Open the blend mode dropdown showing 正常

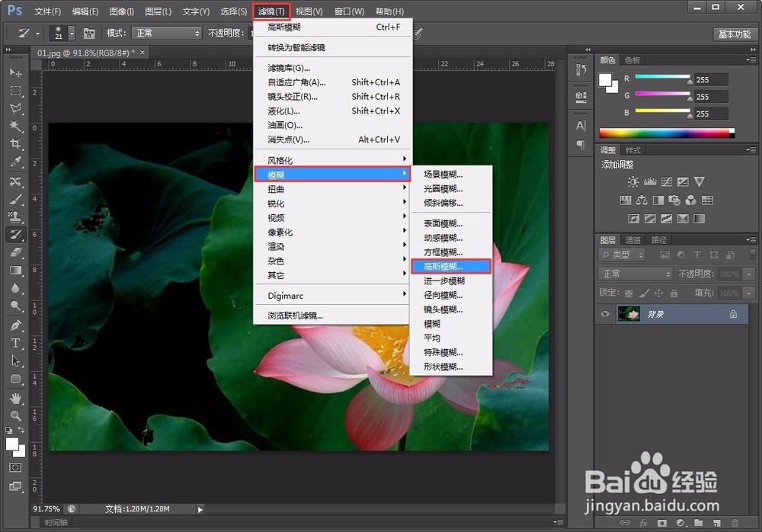tap(635, 273)
